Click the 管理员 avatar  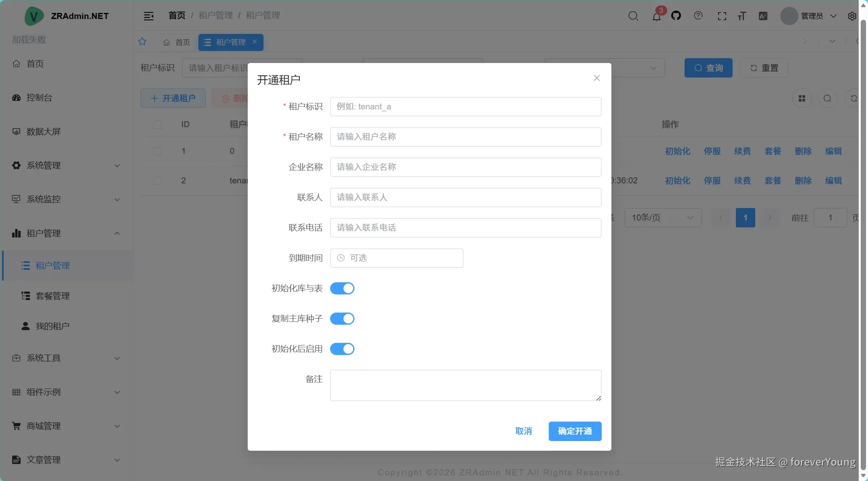pyautogui.click(x=789, y=16)
